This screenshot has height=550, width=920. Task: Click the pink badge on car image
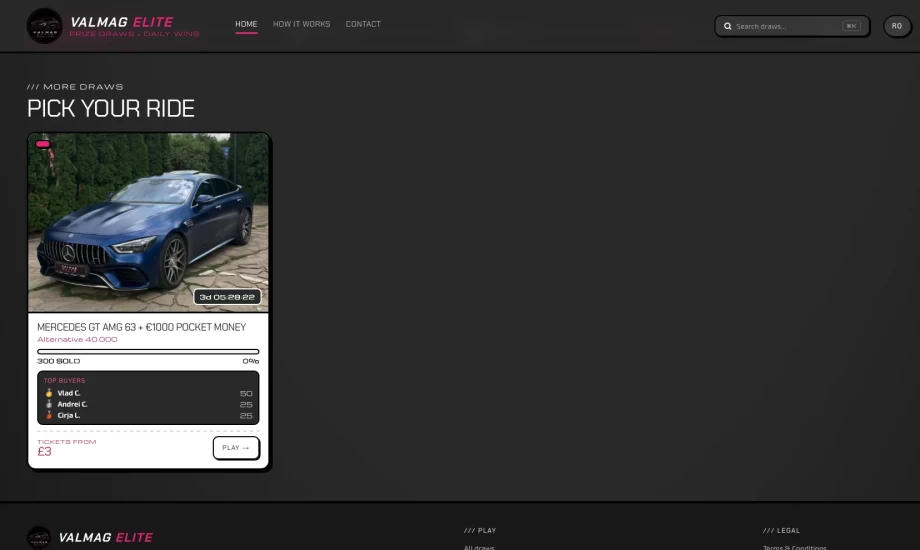(43, 144)
